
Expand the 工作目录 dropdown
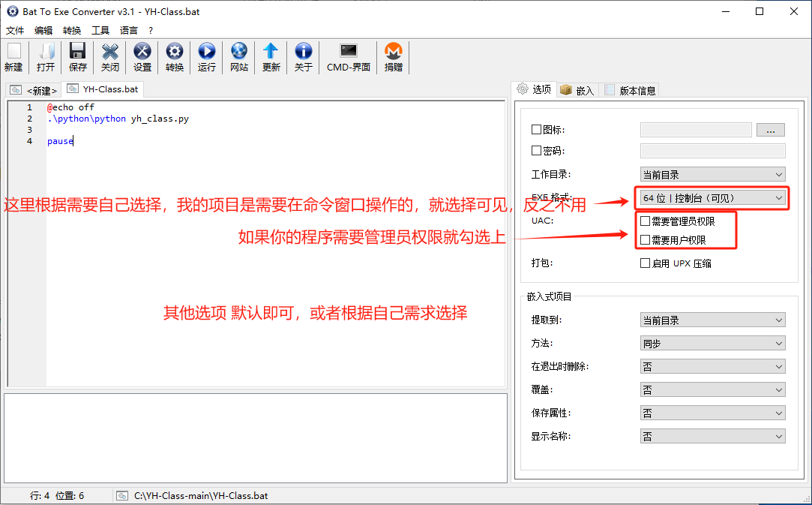(712, 175)
